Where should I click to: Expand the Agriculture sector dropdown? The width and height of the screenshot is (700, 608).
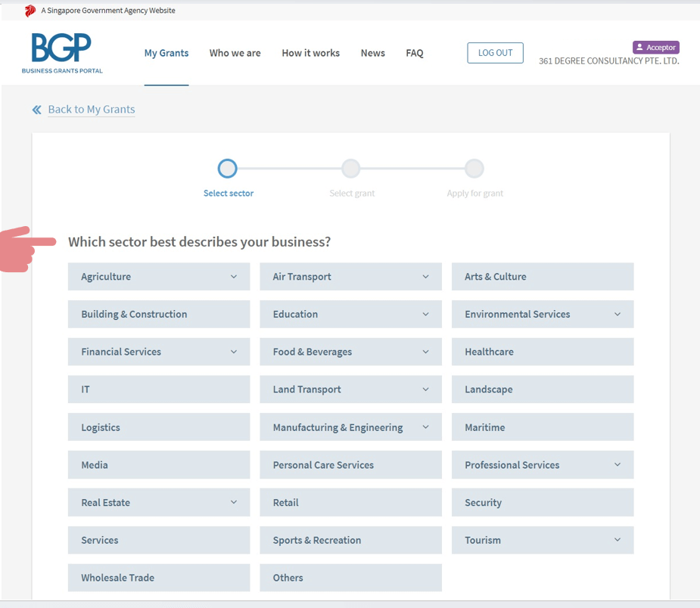pyautogui.click(x=234, y=277)
